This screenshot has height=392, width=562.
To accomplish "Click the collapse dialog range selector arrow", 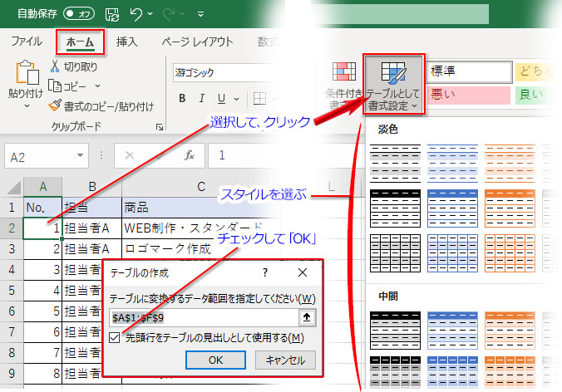I will [x=307, y=318].
